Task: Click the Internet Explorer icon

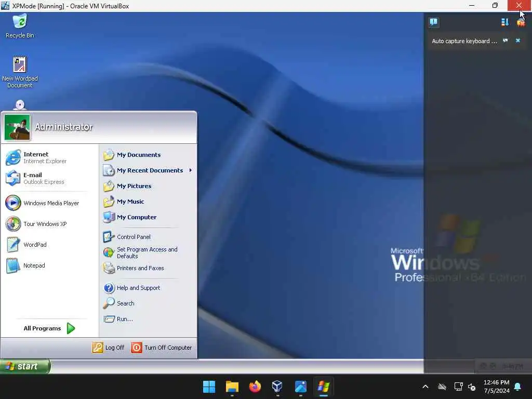Action: click(13, 157)
